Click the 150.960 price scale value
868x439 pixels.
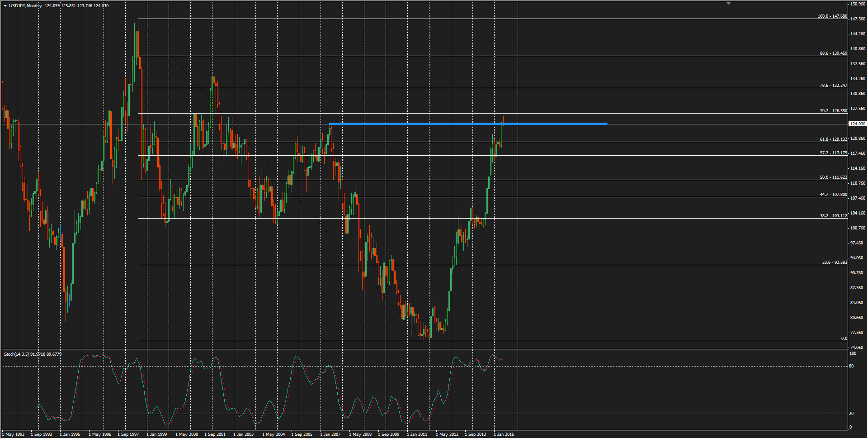point(857,4)
